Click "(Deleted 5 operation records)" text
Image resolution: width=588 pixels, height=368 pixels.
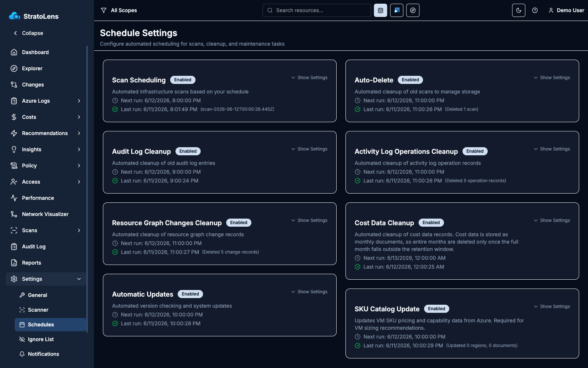click(x=476, y=181)
